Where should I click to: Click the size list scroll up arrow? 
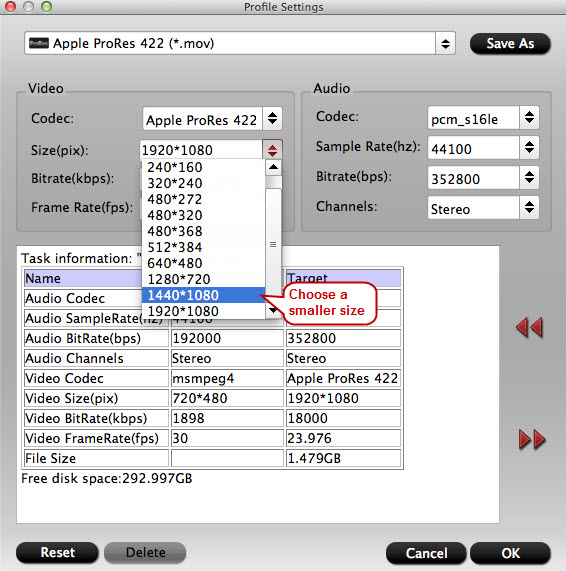tap(273, 168)
